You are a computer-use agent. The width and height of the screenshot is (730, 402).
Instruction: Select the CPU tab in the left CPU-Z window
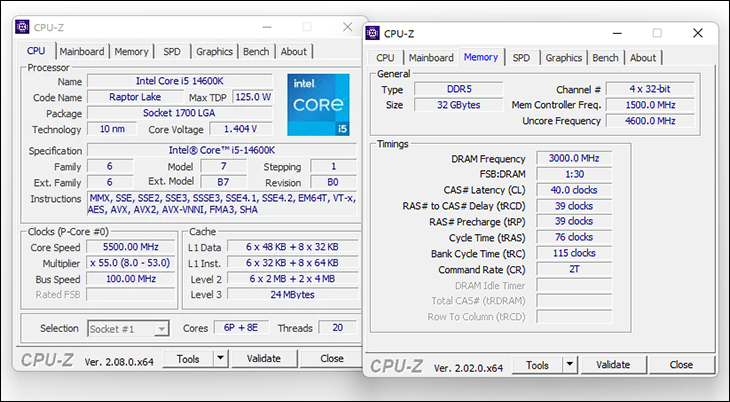click(36, 51)
